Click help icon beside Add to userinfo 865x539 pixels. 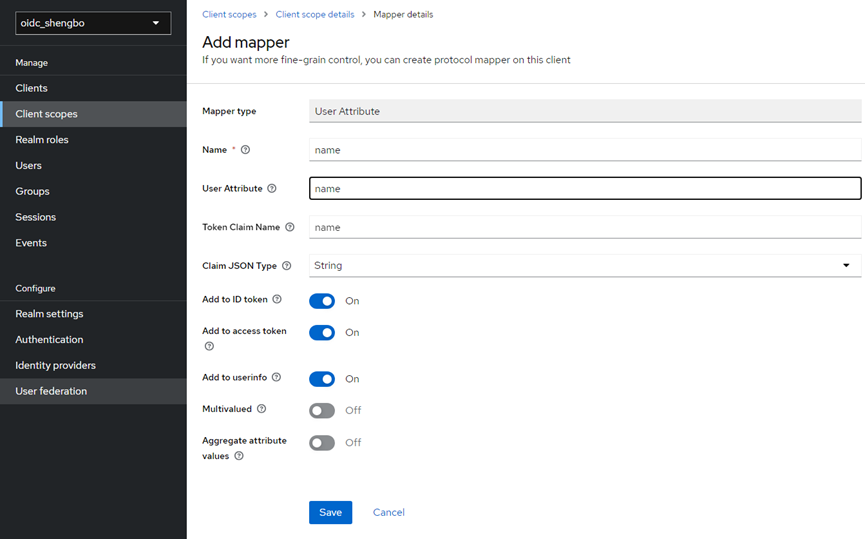point(277,377)
